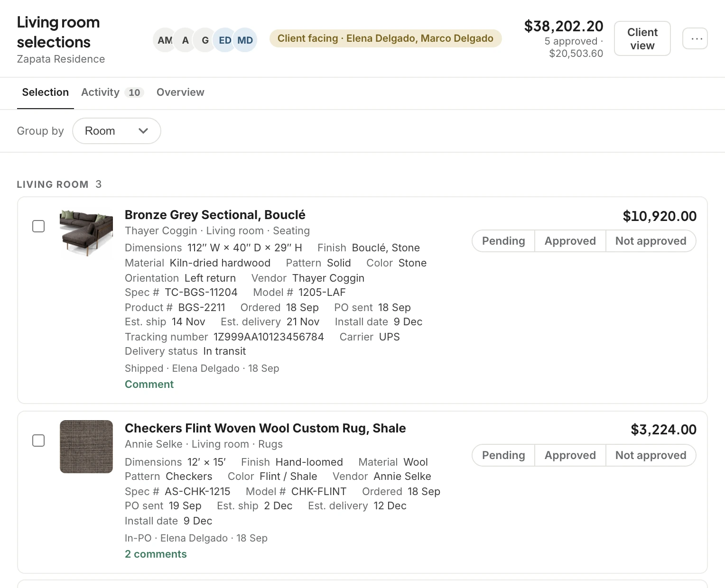Click the ED user avatar

pos(225,40)
